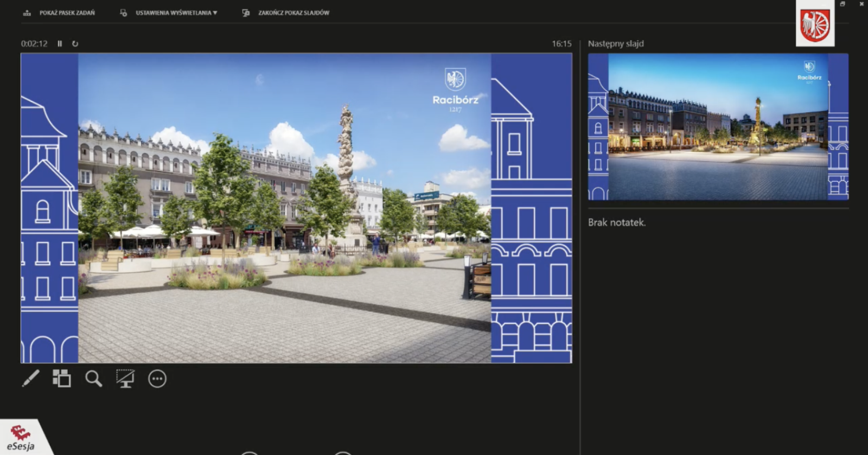The image size is (868, 455).
Task: Click the end slide show icon
Action: 246,12
